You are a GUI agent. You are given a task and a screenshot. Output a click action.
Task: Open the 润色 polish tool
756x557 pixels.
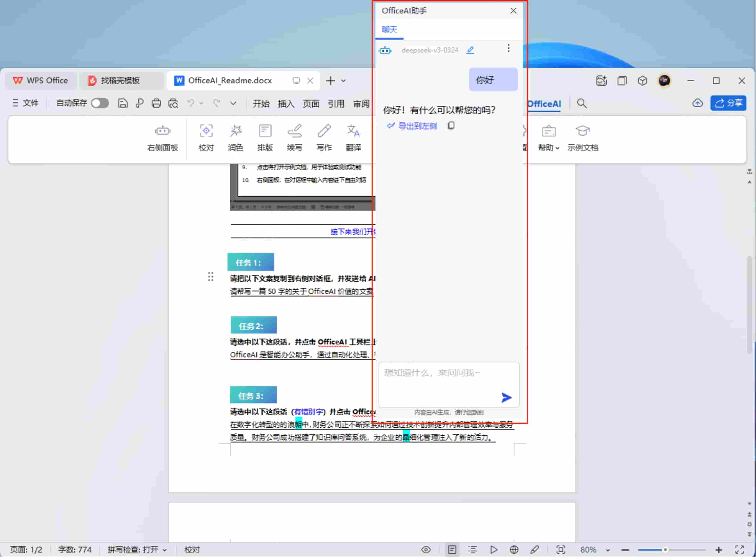[235, 138]
